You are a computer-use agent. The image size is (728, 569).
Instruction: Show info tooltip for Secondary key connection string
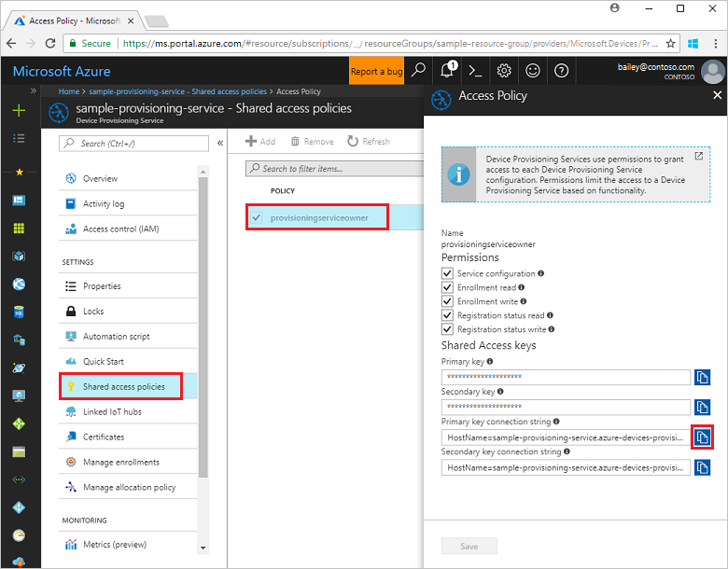(567, 451)
